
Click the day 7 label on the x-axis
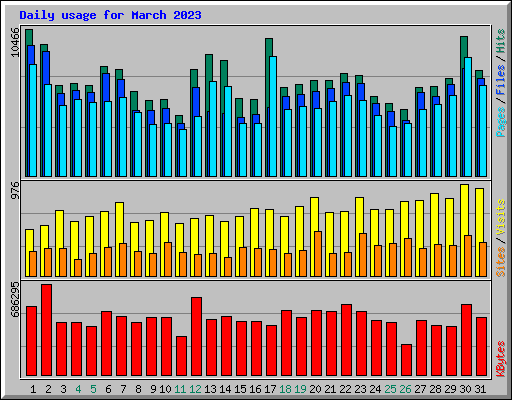click(x=123, y=389)
